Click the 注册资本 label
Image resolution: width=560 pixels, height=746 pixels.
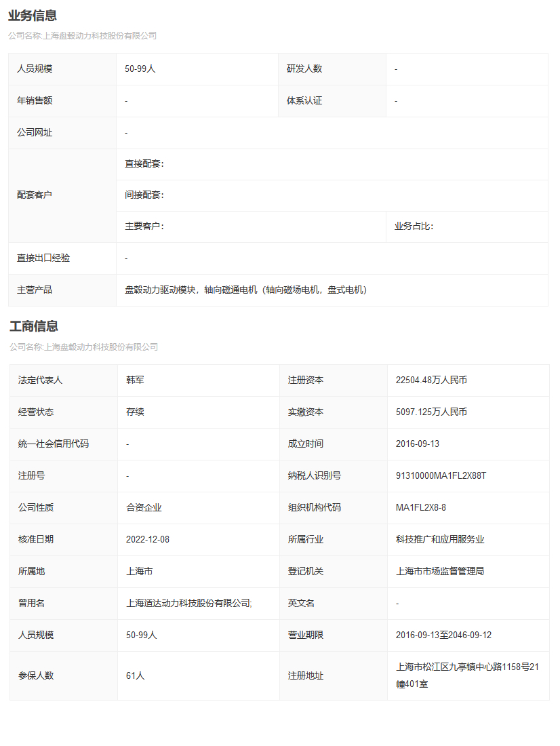pyautogui.click(x=306, y=380)
